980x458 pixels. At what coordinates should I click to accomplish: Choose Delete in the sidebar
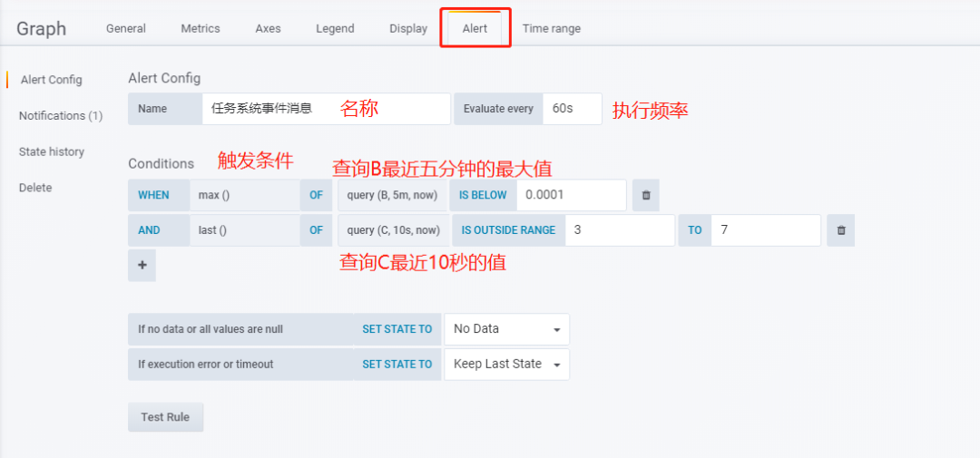tap(35, 188)
